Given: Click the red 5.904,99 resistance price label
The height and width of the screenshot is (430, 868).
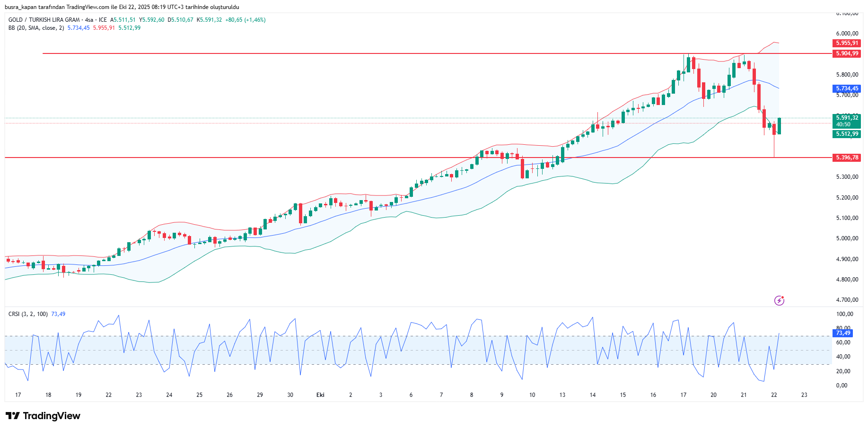Looking at the screenshot, I should tap(846, 53).
